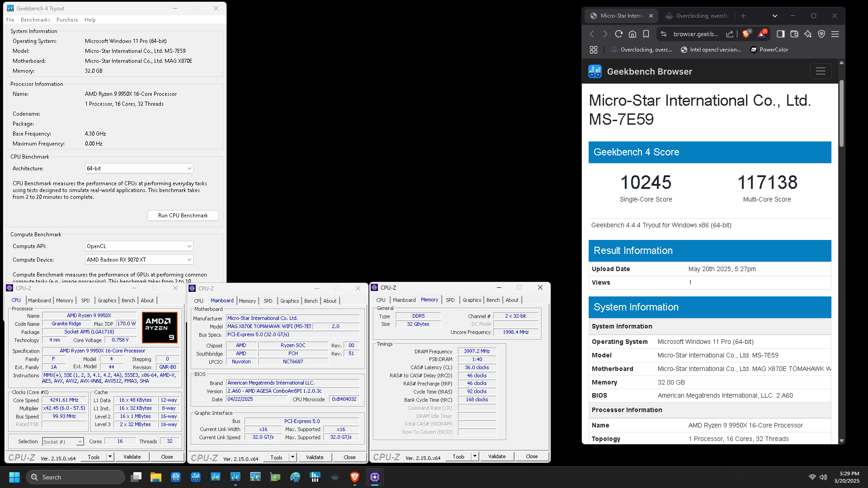Expand the Compute API OpenCL dropdown
Image resolution: width=868 pixels, height=488 pixels.
[139, 246]
